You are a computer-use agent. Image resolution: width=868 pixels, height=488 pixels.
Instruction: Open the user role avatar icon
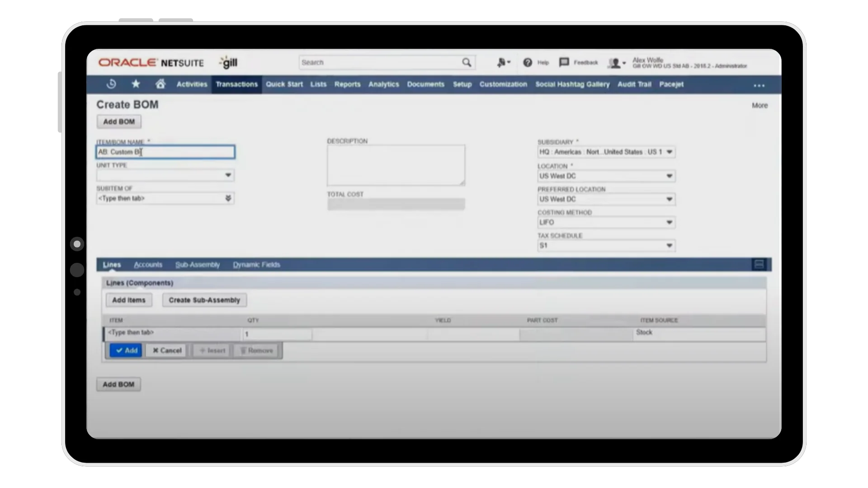point(614,63)
